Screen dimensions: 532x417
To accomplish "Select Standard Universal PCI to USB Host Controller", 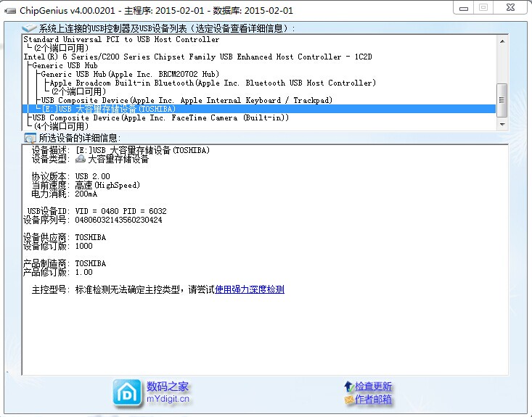I will click(x=121, y=39).
